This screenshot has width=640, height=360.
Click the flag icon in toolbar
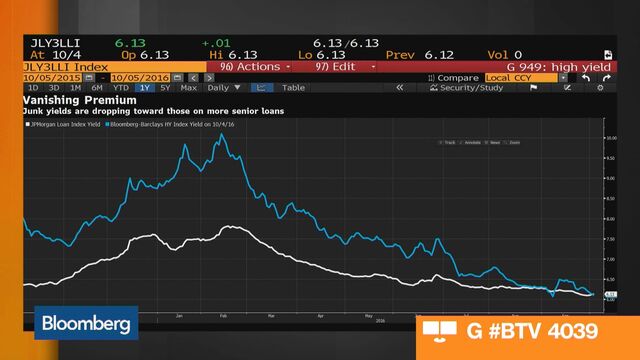(533, 88)
